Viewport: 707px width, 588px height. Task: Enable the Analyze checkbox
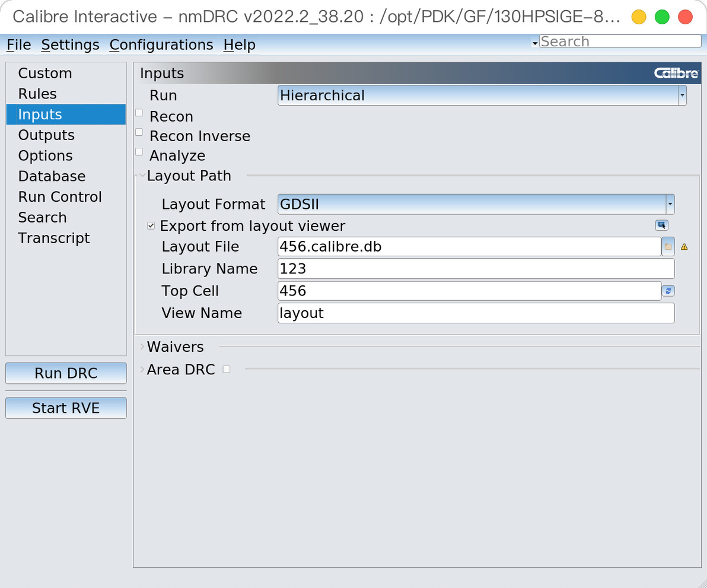(x=139, y=151)
